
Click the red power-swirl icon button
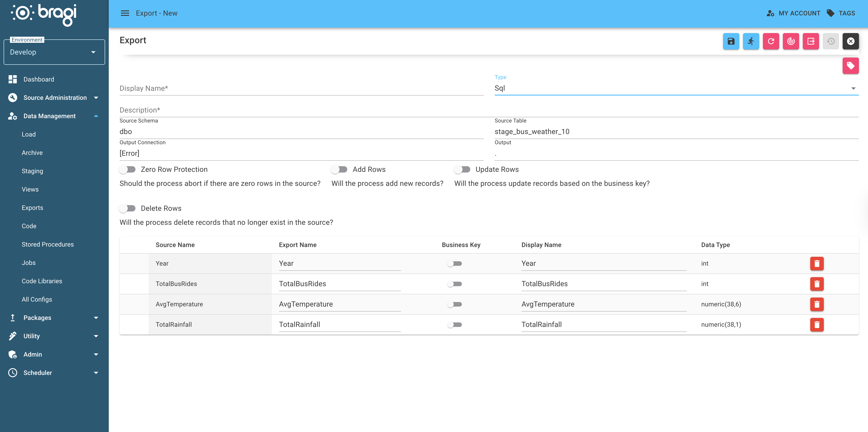pos(791,41)
